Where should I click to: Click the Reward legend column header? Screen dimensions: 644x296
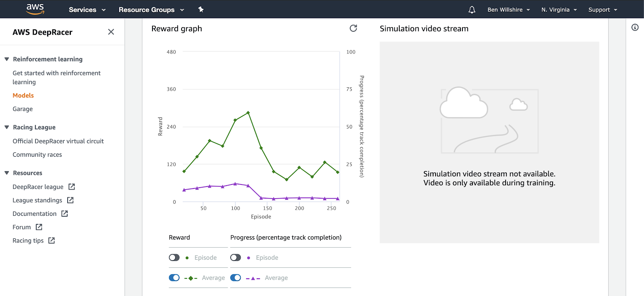tap(179, 238)
